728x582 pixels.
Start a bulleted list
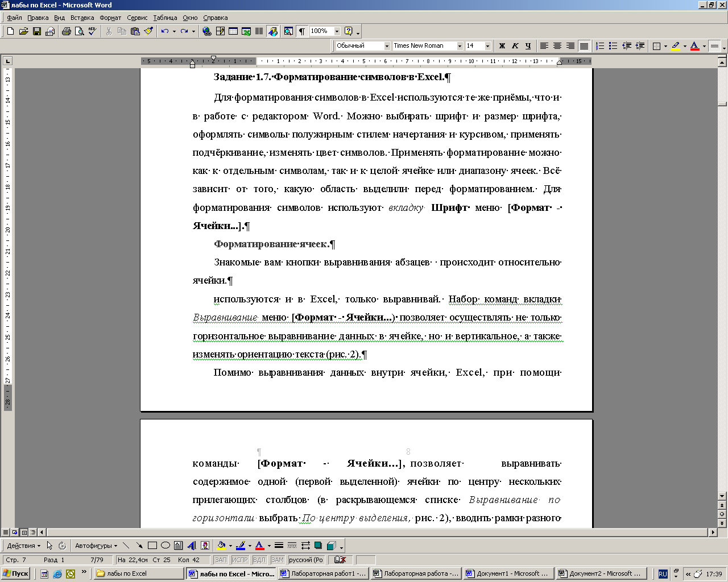(x=613, y=46)
